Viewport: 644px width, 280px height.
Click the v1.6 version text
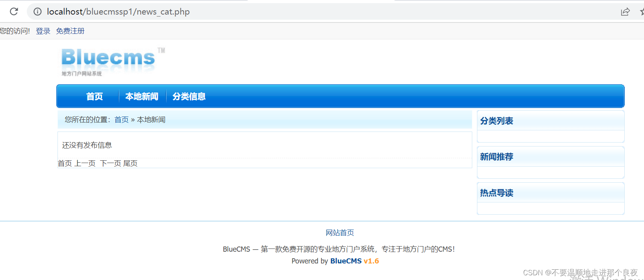click(371, 261)
